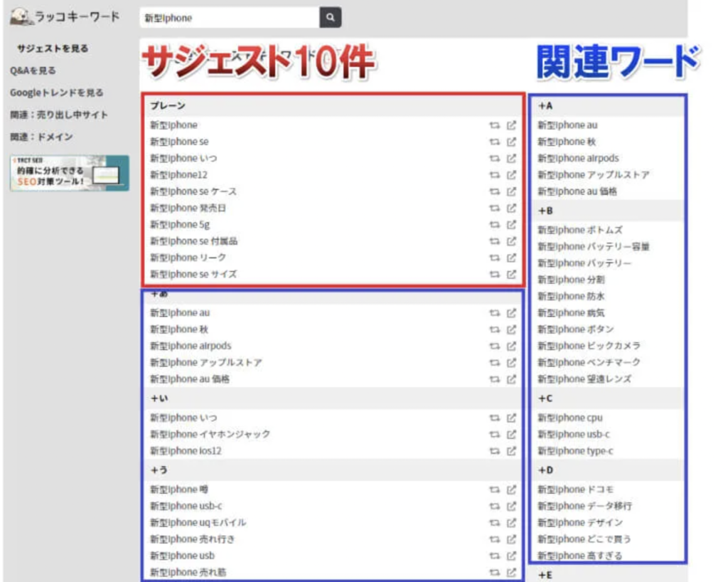Click keyword 新型iphone ボトムズ

click(x=580, y=230)
